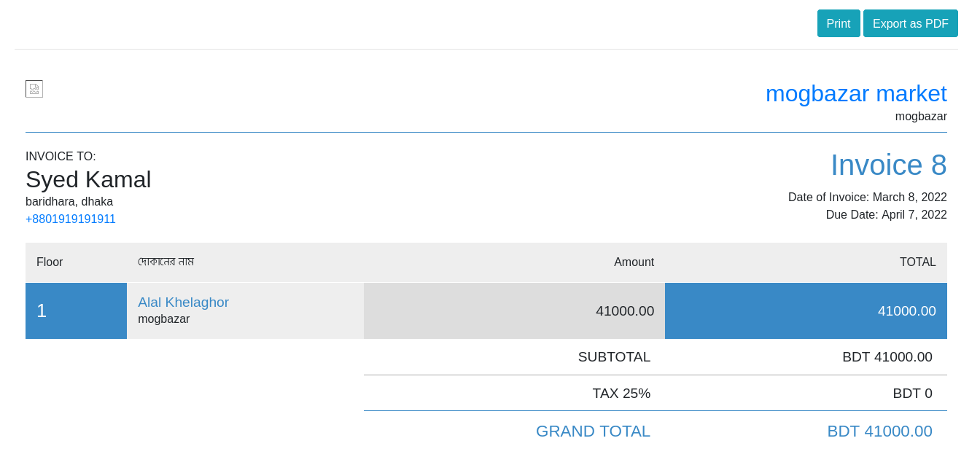Viewport: 980px width, 465px height.
Task: Click the দোকানের নাম column header
Action: (166, 262)
